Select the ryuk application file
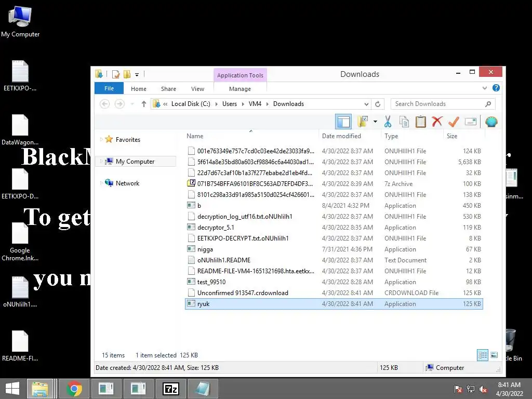The image size is (532, 399). 334,303
